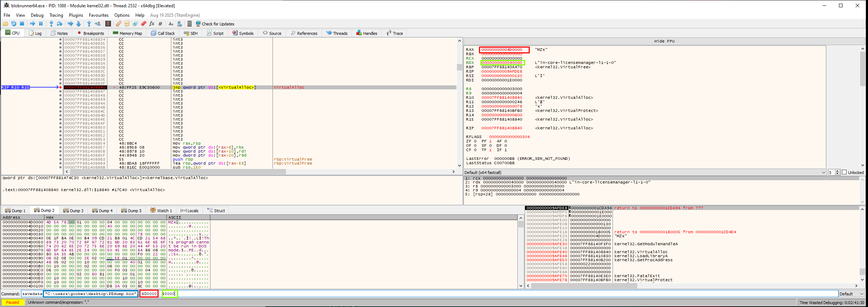Click the RAX register value 00000000004D0000
This screenshot has width=868, height=307.
(x=502, y=49)
